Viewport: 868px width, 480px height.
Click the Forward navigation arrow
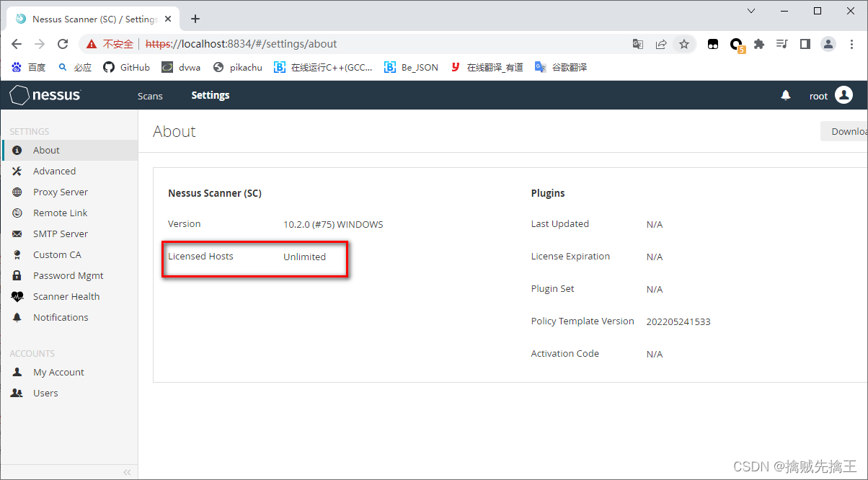pos(40,44)
